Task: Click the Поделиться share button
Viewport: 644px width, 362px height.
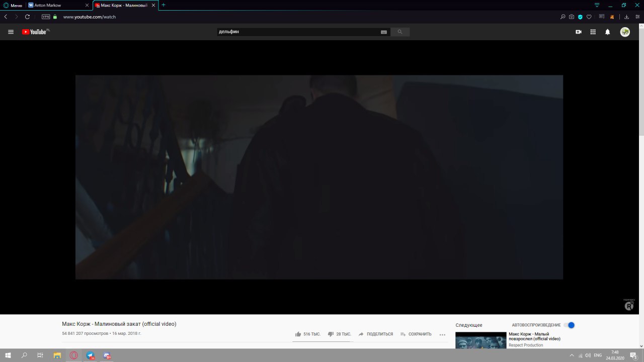Action: pos(375,334)
